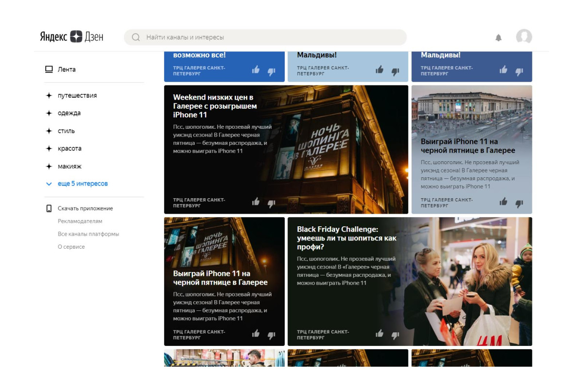This screenshot has height=392, width=583.
Task: Like the 'возможно все!' card
Action: click(x=256, y=70)
